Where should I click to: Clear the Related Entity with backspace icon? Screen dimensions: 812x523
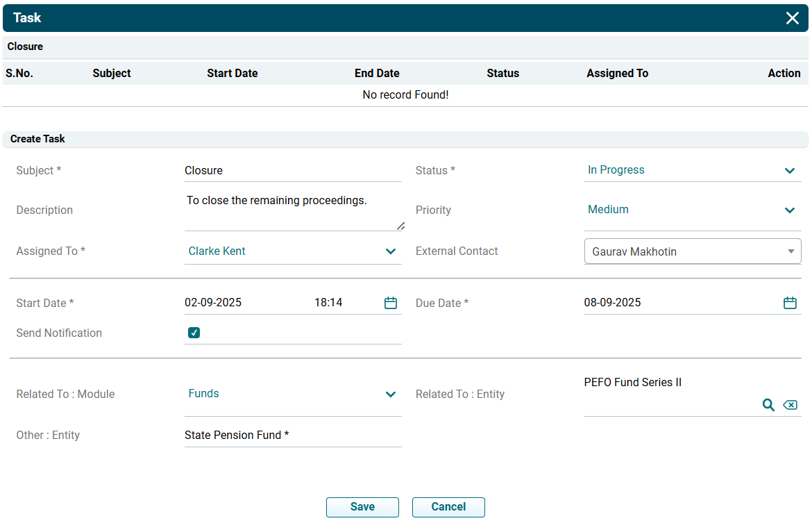[x=790, y=405]
